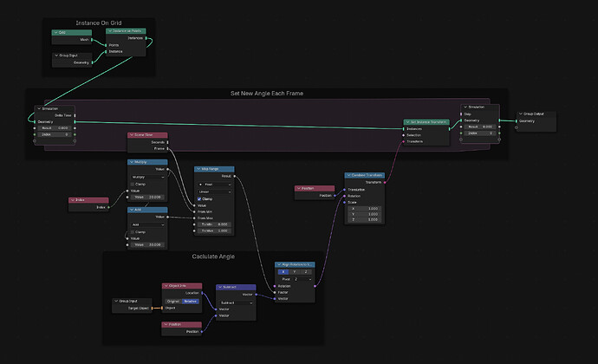
Task: Edit the Add node Value 30.000 field
Action: [x=147, y=245]
